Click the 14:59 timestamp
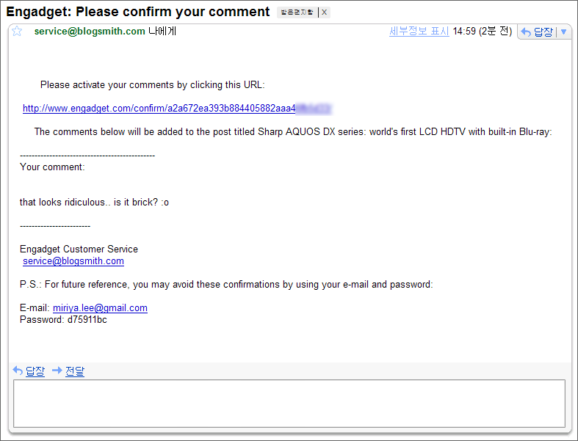 click(x=464, y=31)
